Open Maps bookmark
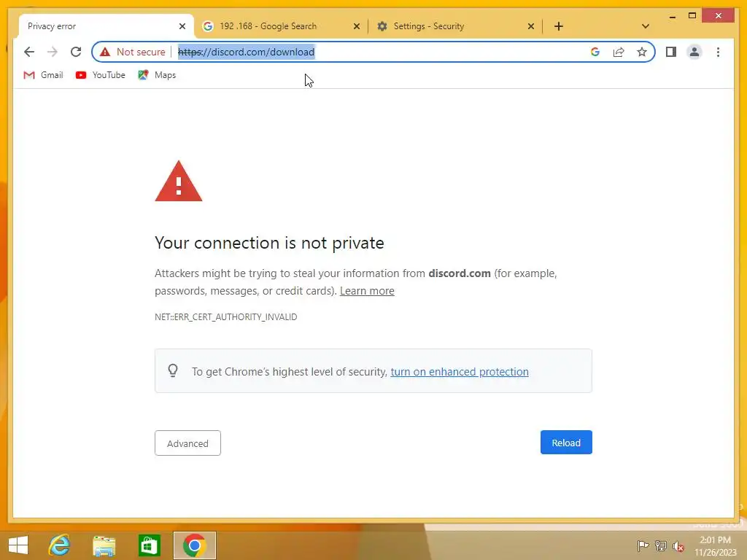The width and height of the screenshot is (747, 560). [x=158, y=75]
